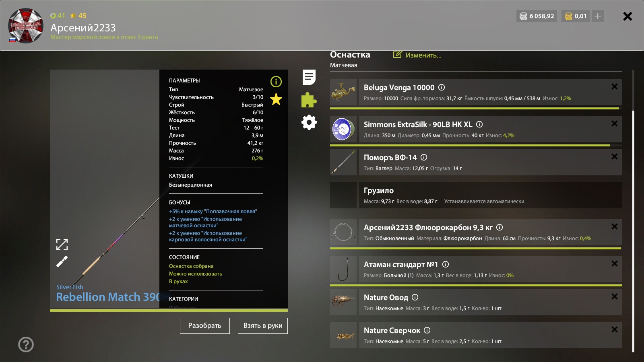
Task: Click the Износ 0,2% value
Action: click(258, 158)
